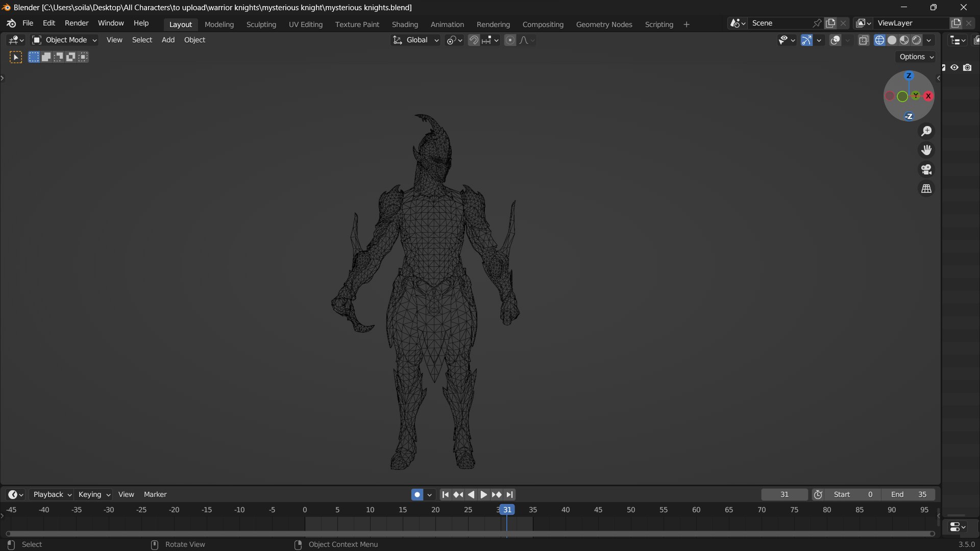Open Object Mode dropdown

(x=64, y=40)
